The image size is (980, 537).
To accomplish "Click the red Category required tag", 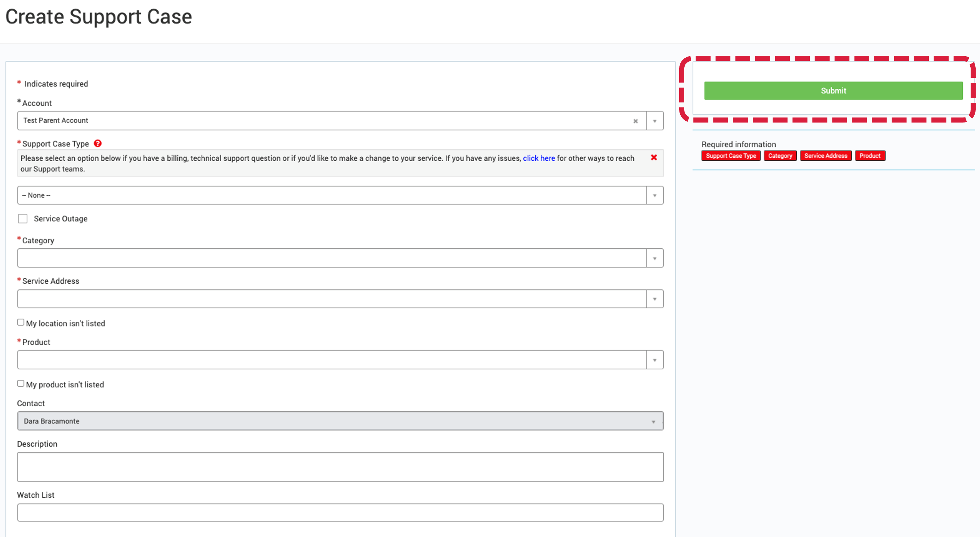I will (780, 156).
